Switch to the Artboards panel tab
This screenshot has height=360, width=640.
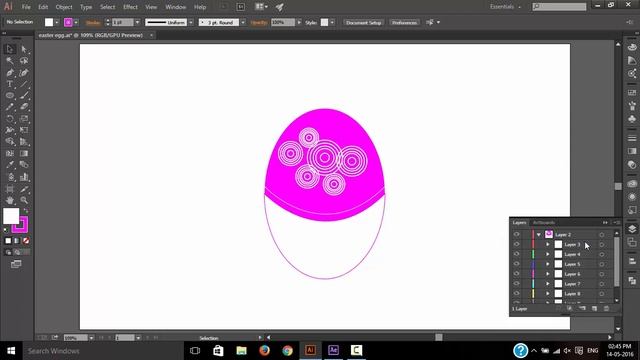544,222
